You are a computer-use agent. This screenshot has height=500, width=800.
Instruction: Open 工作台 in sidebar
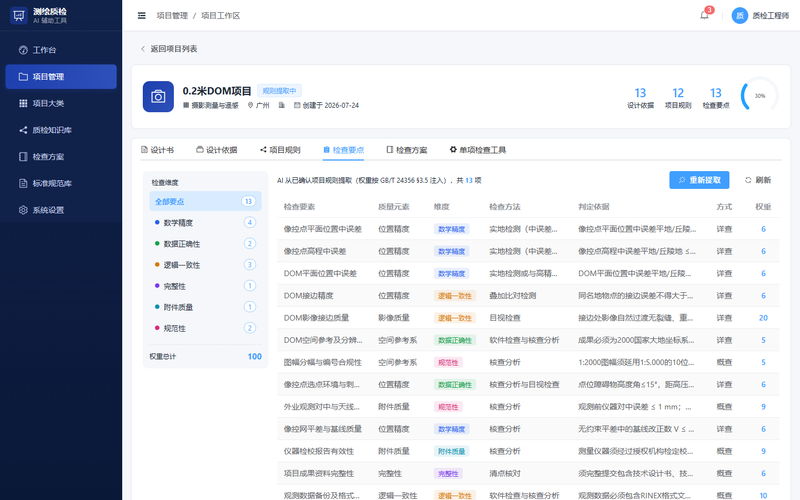[61, 50]
